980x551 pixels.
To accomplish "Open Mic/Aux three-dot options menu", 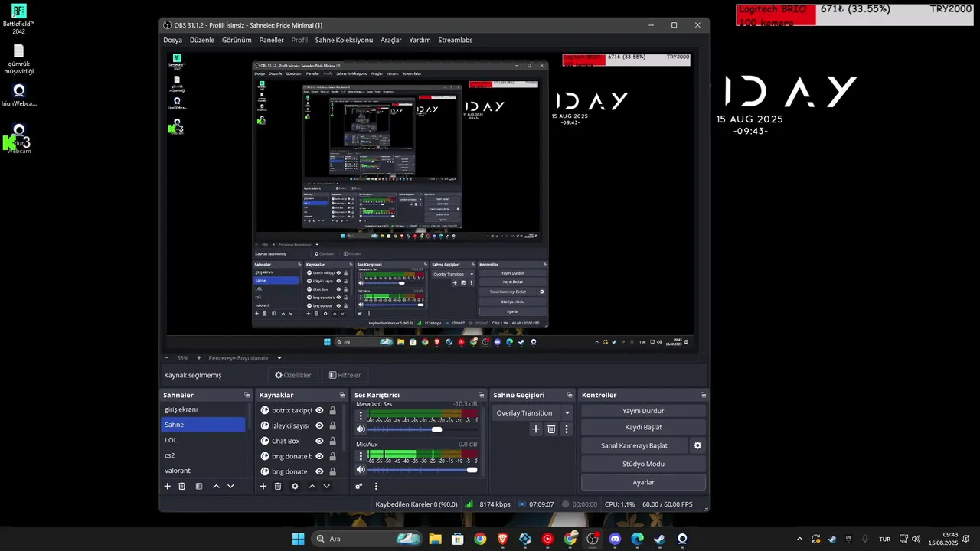I will coord(361,456).
